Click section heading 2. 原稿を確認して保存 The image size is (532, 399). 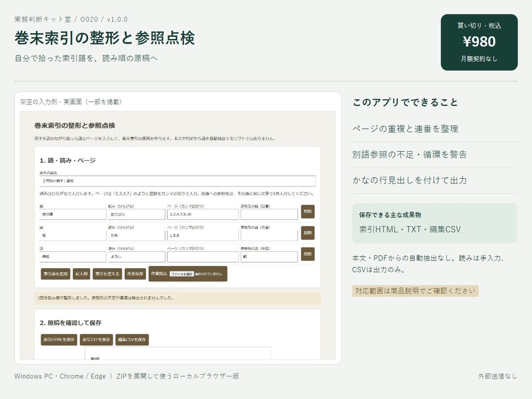(x=71, y=323)
